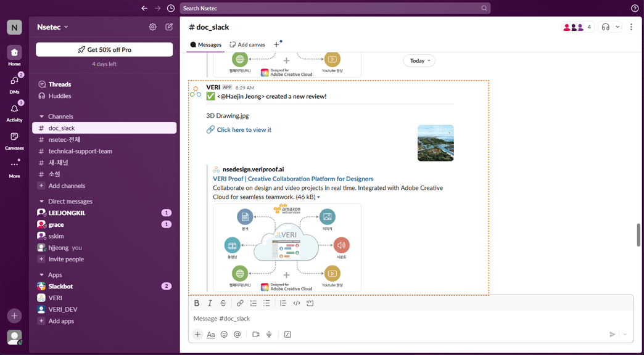Compose a new message via the pencil icon

click(x=168, y=27)
